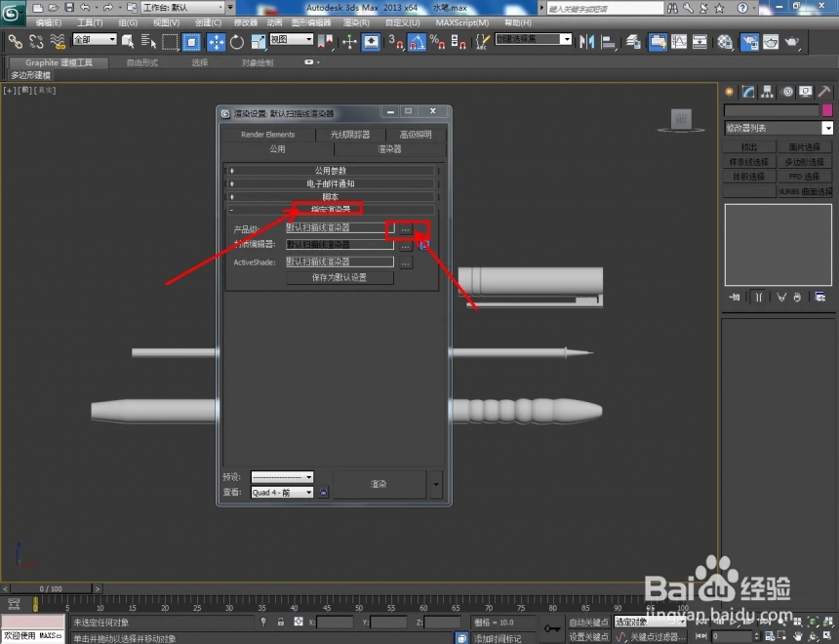This screenshot has height=644, width=839.
Task: Click the 0 / 100 time slider
Action: click(x=51, y=588)
